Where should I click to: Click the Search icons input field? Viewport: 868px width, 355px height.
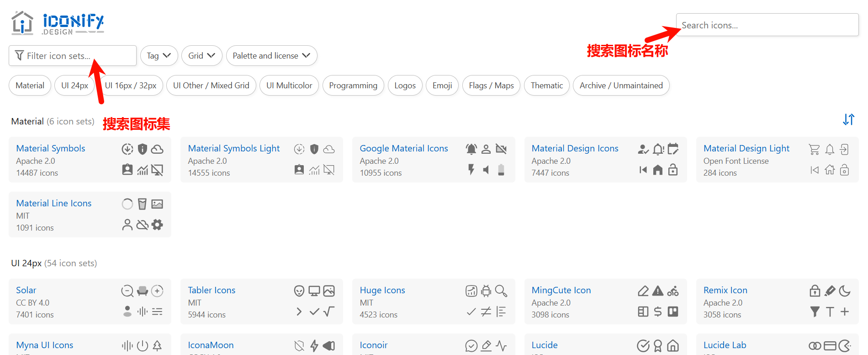[x=767, y=25]
